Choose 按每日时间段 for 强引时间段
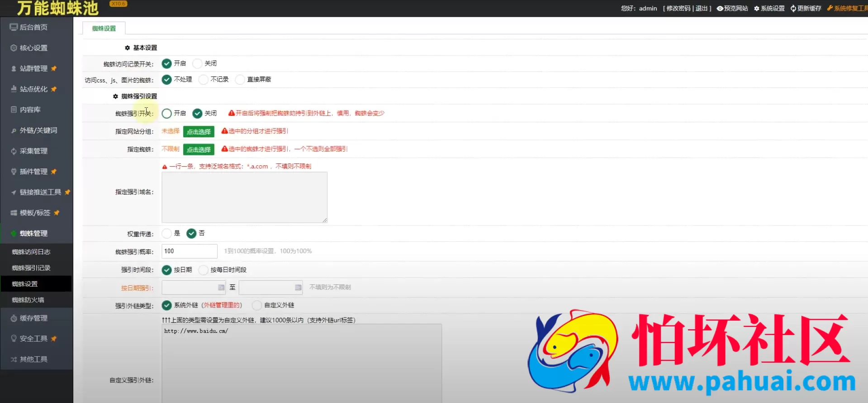868x403 pixels. pyautogui.click(x=204, y=270)
